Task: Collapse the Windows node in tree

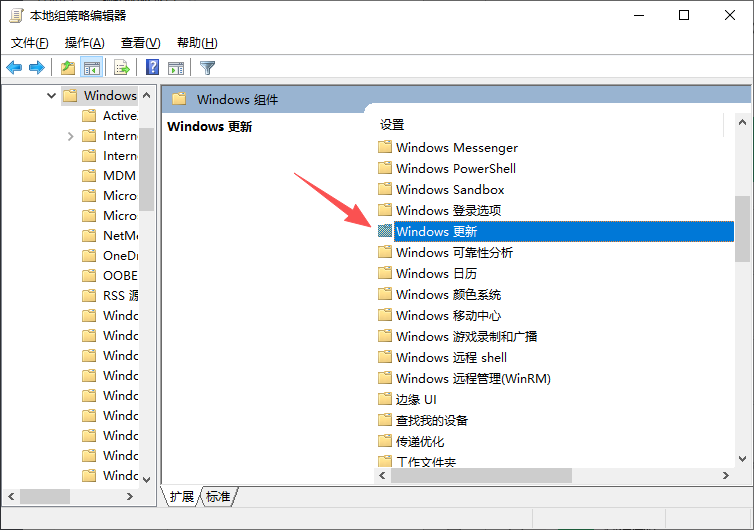Action: [51, 95]
